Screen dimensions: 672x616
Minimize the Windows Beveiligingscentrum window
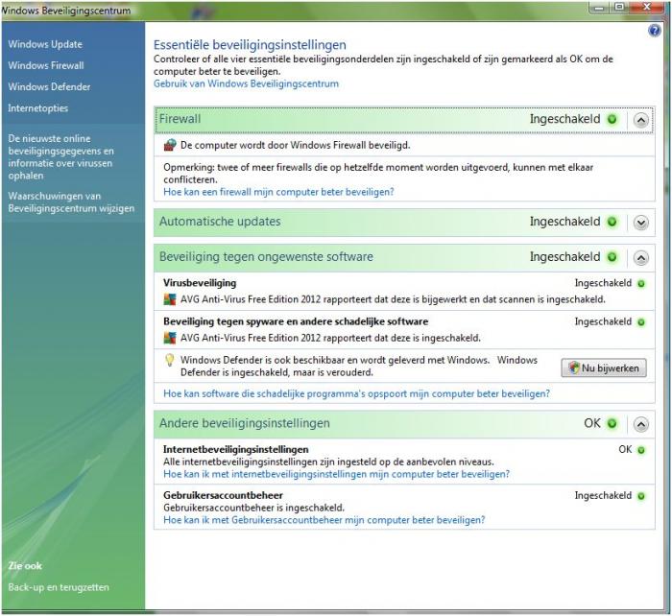tap(600, 7)
